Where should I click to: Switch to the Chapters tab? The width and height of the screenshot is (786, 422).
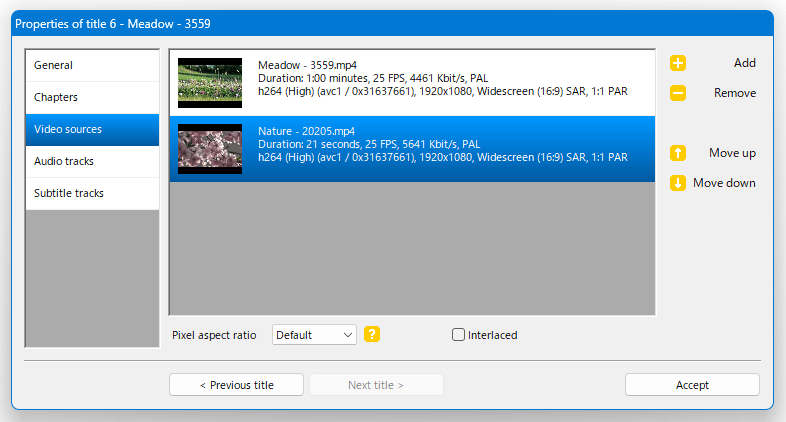pos(92,97)
